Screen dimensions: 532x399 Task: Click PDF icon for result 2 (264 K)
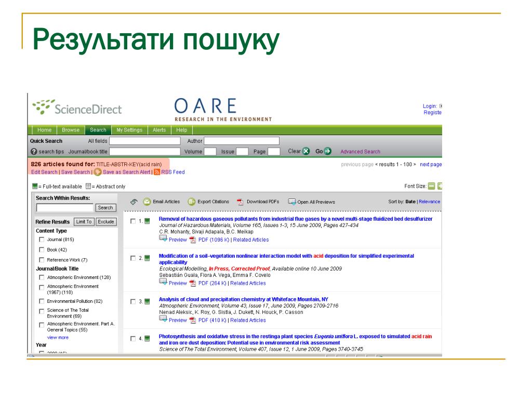193,283
